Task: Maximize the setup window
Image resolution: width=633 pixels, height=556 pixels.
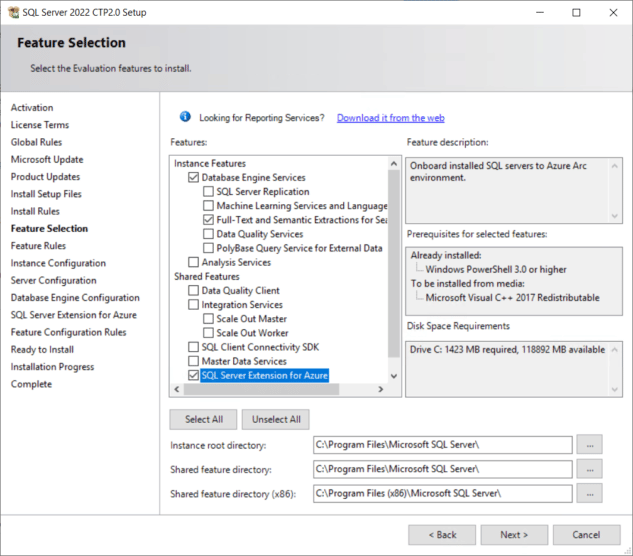Action: coord(576,13)
